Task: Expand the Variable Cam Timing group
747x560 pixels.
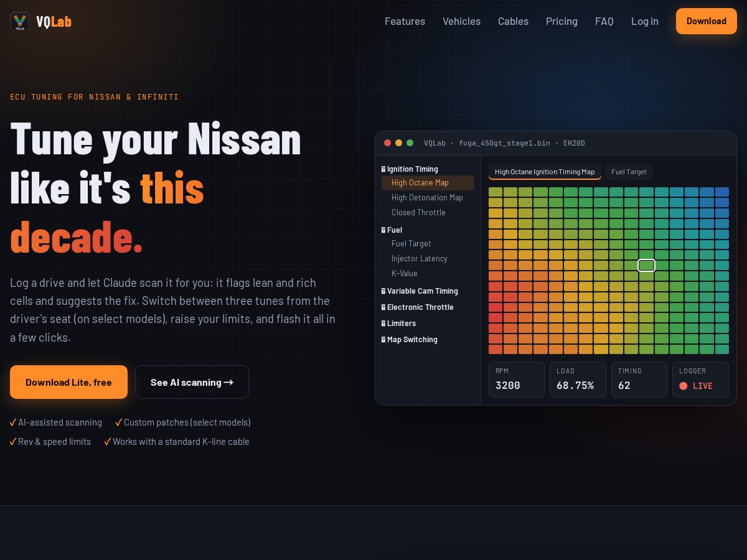Action: (420, 291)
